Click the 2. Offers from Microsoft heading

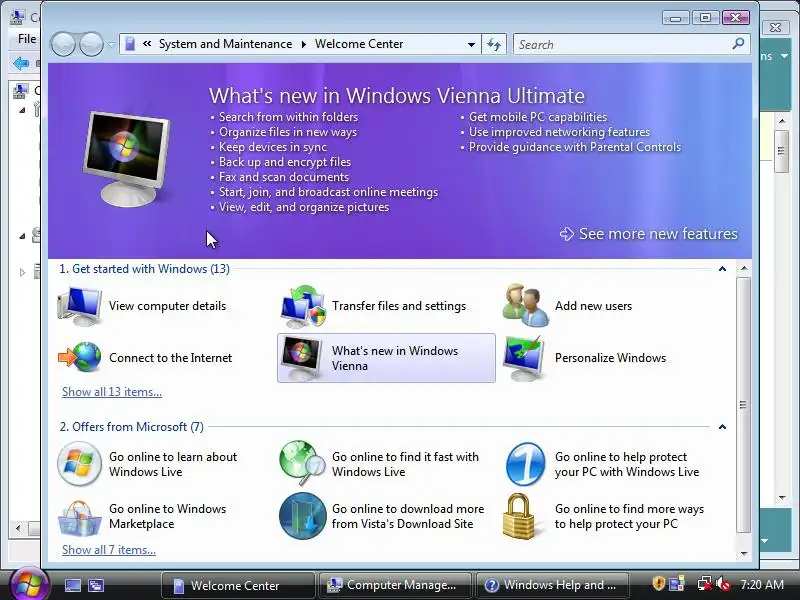pos(132,427)
